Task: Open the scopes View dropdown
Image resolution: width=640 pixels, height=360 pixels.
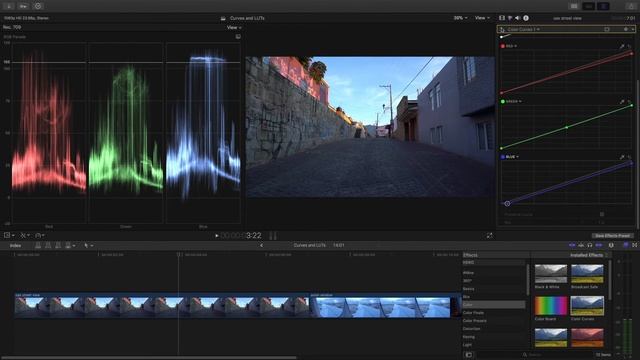Action: (x=234, y=27)
